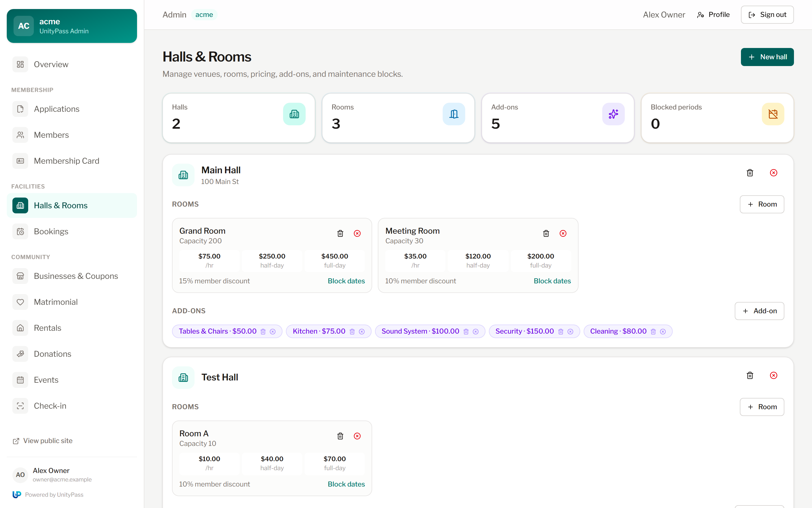Click the Add-on button

coord(759,311)
